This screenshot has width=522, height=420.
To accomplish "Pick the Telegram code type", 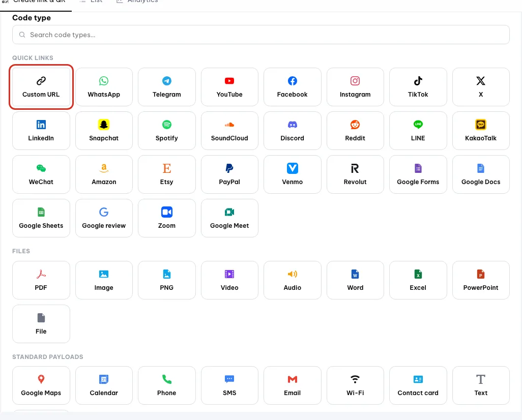I will click(x=167, y=87).
